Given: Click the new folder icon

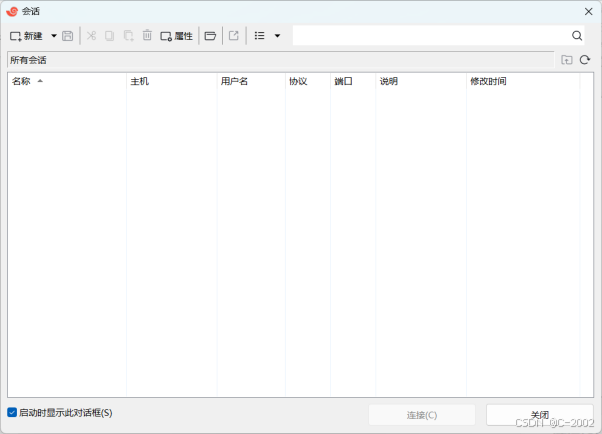Looking at the screenshot, I should pyautogui.click(x=210, y=36).
